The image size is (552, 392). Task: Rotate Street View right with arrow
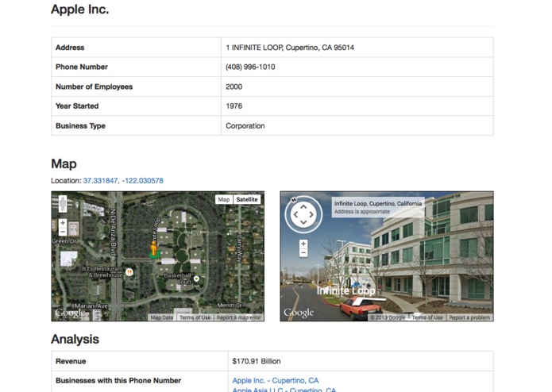[311, 214]
